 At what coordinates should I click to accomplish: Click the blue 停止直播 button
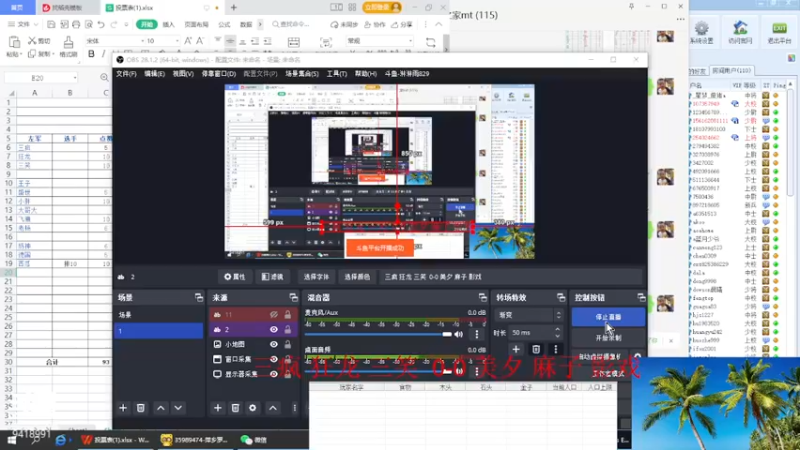tap(608, 317)
